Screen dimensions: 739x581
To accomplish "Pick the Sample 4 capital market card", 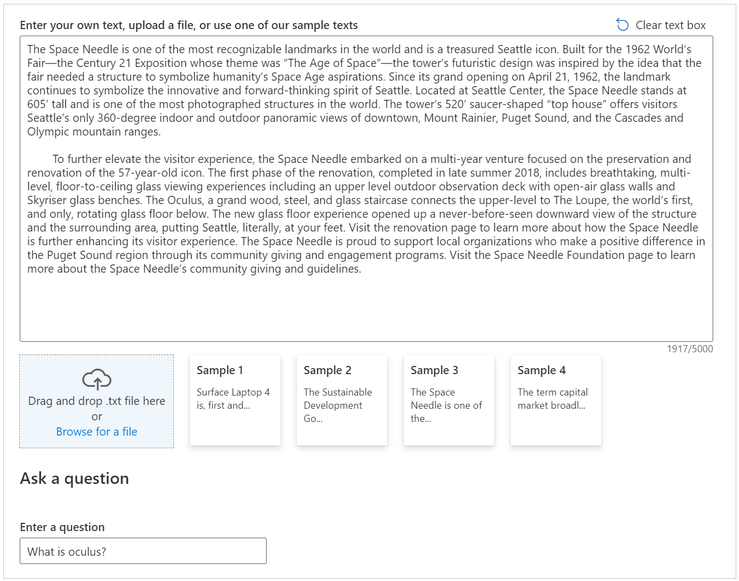I will [556, 400].
